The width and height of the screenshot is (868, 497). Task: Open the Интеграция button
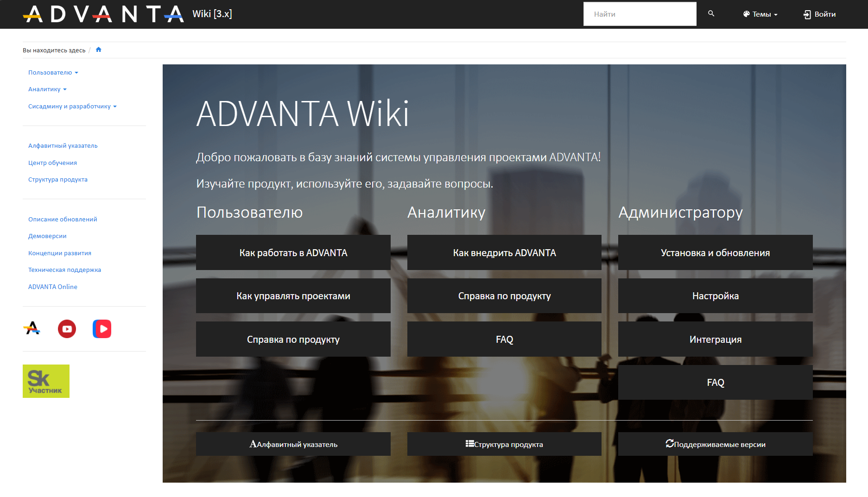pos(715,340)
